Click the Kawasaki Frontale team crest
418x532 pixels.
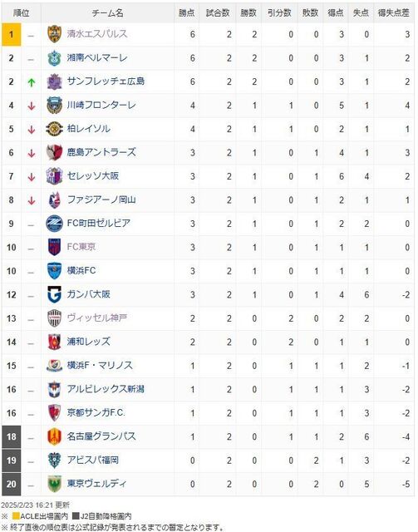(54, 106)
